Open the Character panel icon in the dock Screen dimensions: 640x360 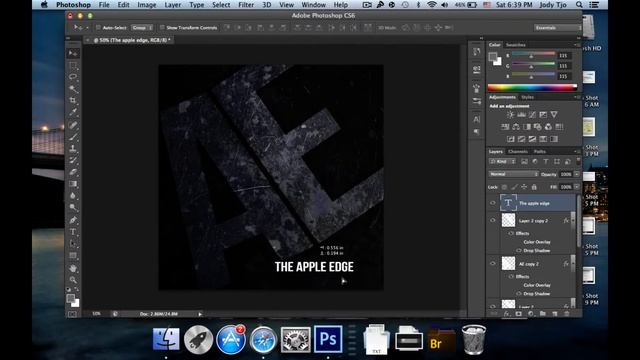coord(476,119)
